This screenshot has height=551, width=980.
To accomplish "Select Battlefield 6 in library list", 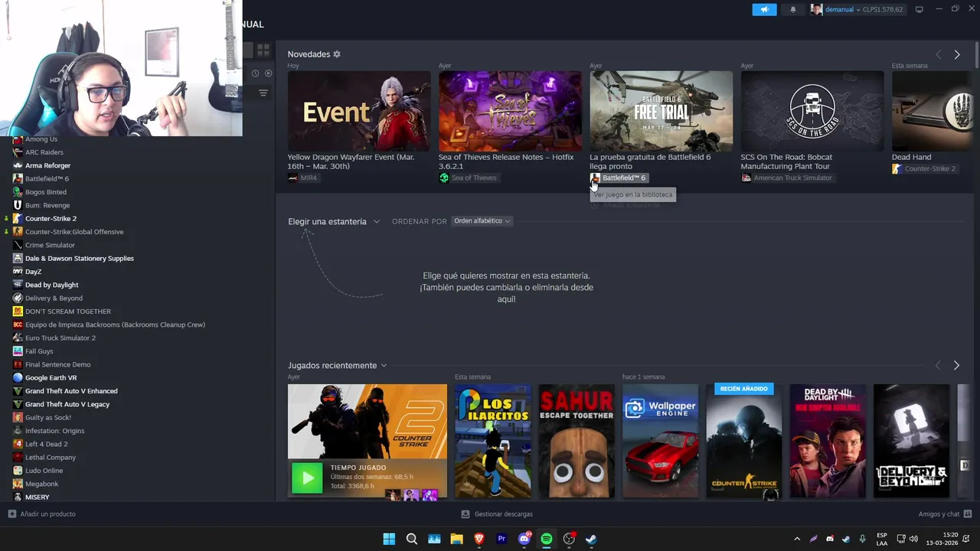I will [47, 178].
